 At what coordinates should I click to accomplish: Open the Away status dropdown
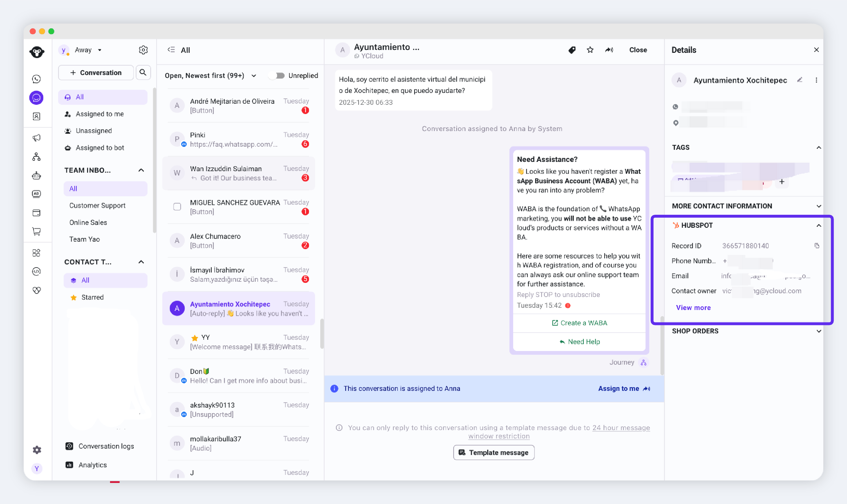pos(88,50)
